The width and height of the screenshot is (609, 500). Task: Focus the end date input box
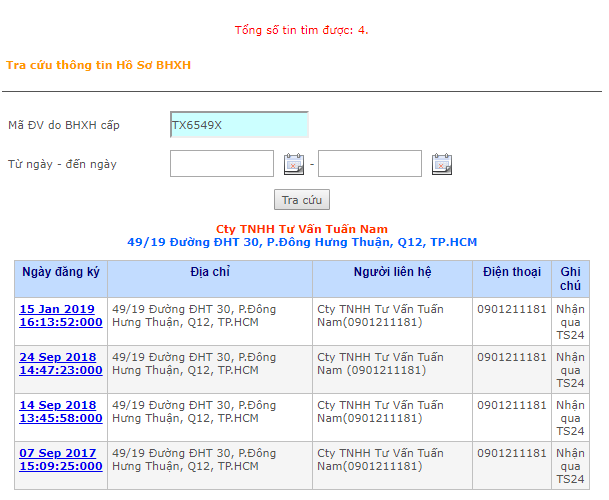[370, 164]
